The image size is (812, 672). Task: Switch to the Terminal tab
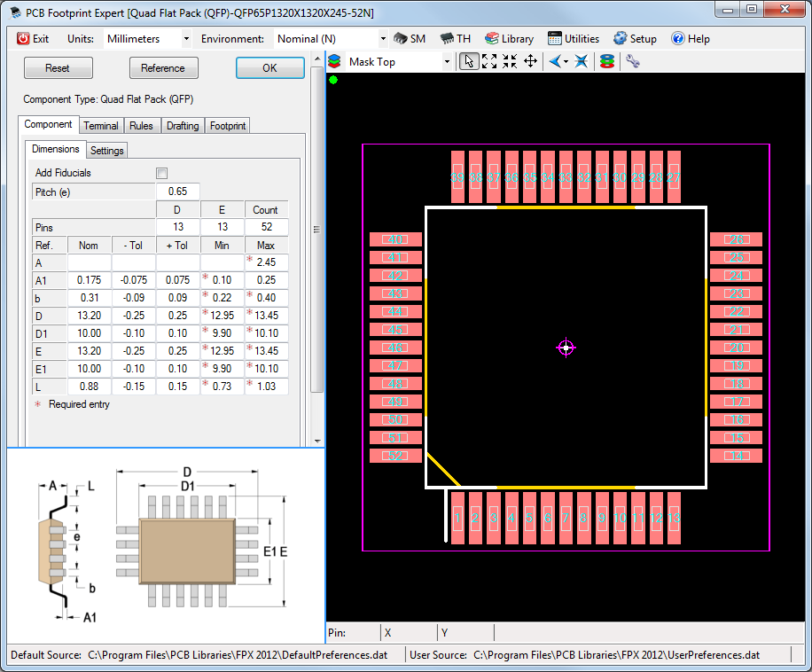[101, 126]
